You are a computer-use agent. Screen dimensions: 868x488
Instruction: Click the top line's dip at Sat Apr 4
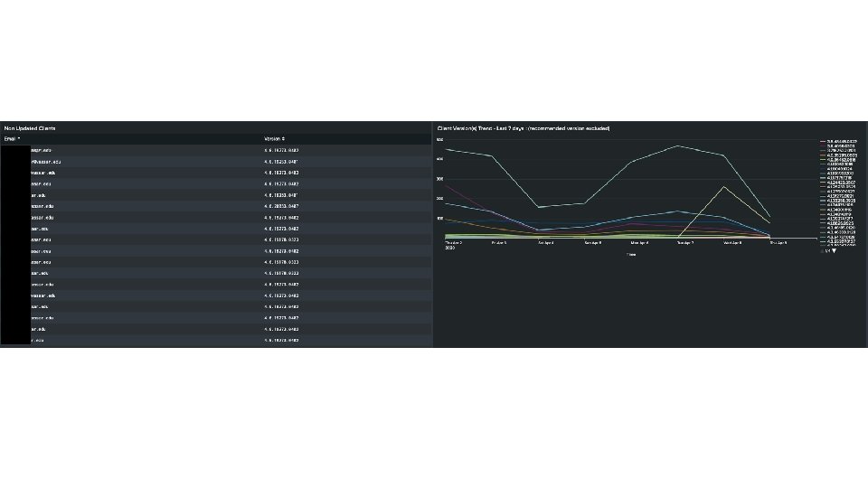(x=539, y=208)
